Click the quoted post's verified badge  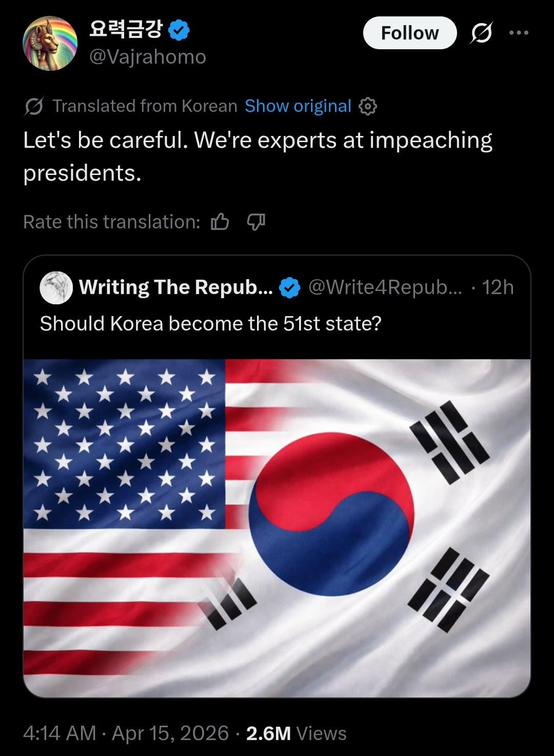[x=289, y=288]
